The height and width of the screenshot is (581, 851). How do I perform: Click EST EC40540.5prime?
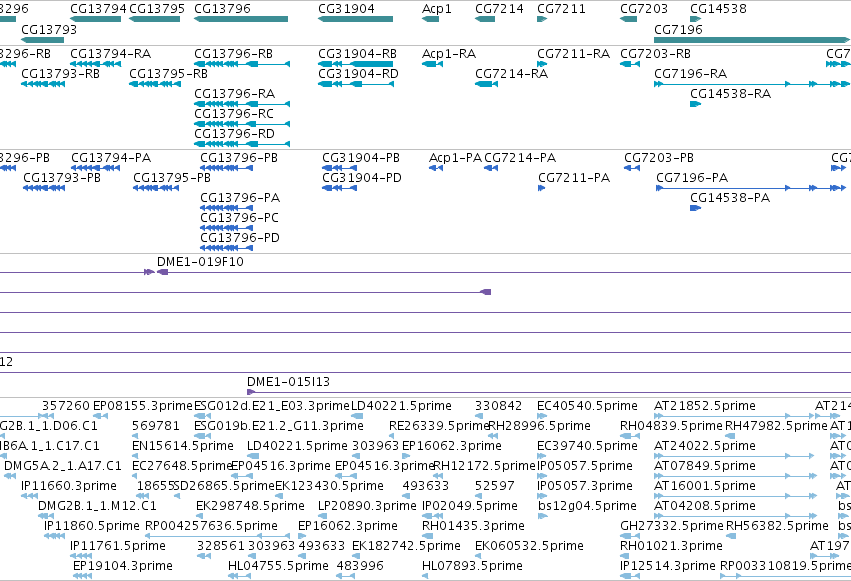click(587, 406)
